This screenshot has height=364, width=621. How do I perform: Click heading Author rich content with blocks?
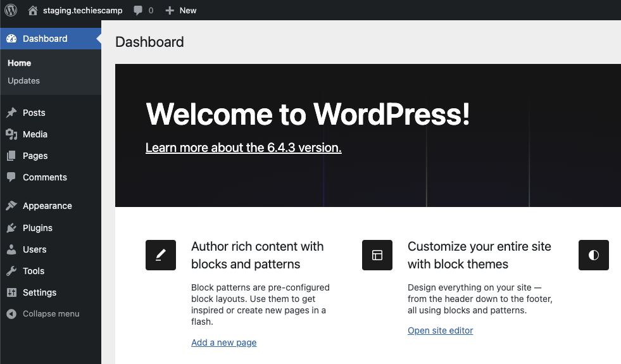tap(257, 255)
